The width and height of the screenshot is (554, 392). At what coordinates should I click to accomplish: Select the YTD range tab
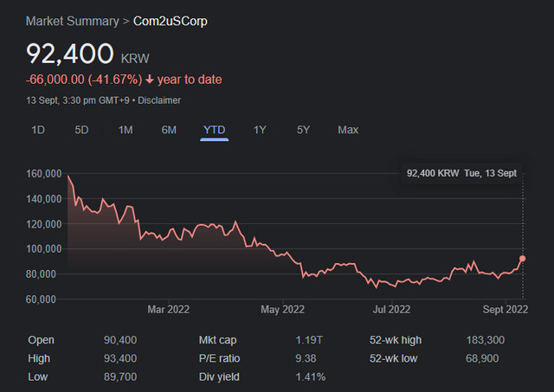pos(214,130)
